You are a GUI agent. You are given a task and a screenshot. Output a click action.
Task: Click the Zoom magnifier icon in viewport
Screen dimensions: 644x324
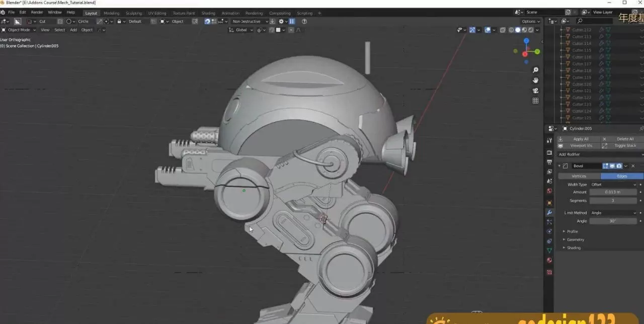click(x=535, y=70)
